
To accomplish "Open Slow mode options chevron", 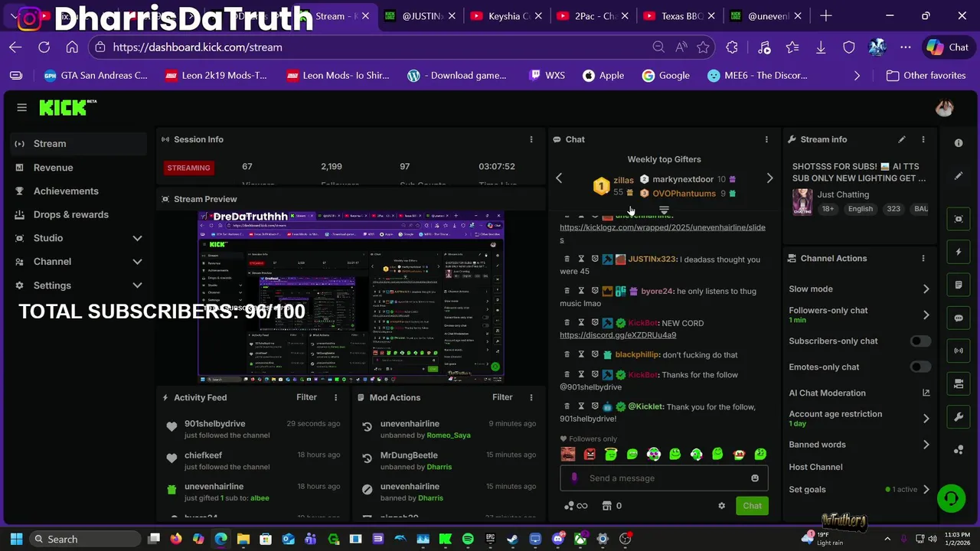I will [x=926, y=289].
